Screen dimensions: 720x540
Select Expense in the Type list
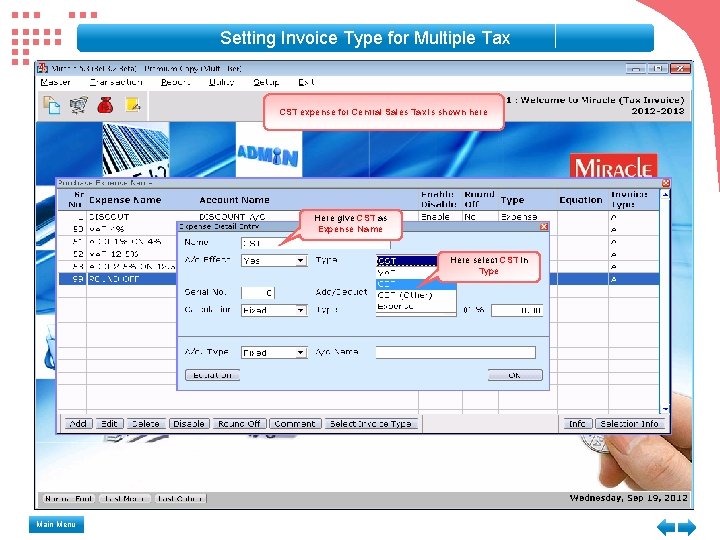(416, 306)
